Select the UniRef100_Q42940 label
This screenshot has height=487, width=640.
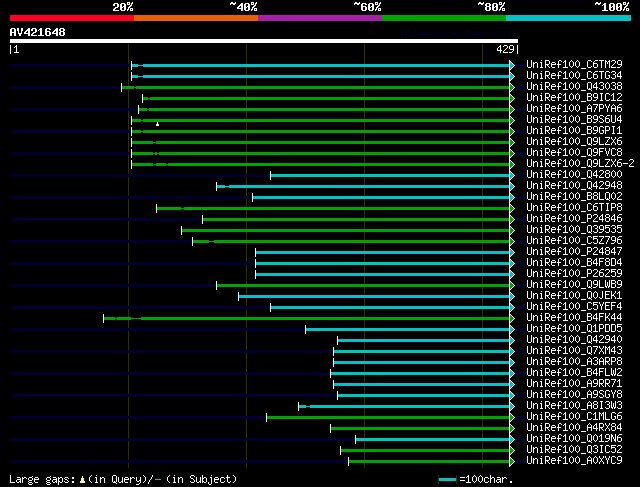574,340
